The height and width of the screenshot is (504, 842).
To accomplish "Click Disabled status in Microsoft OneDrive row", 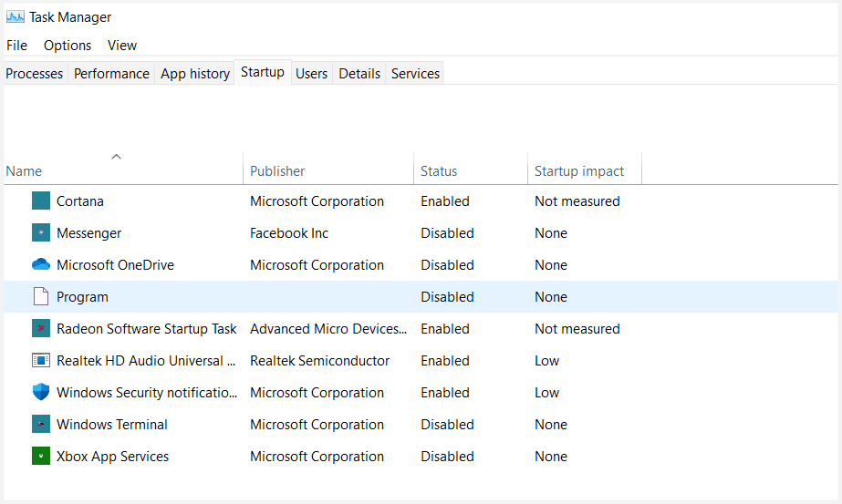I will click(447, 265).
